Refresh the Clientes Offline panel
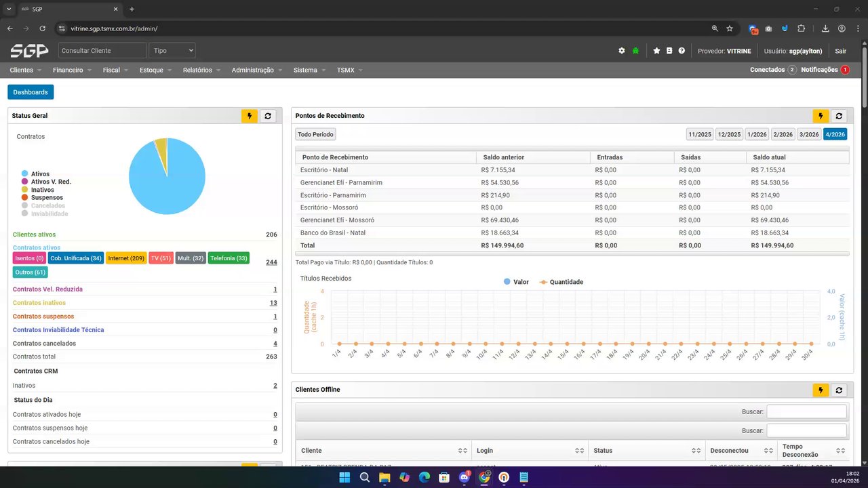Image resolution: width=868 pixels, height=488 pixels. [x=839, y=390]
